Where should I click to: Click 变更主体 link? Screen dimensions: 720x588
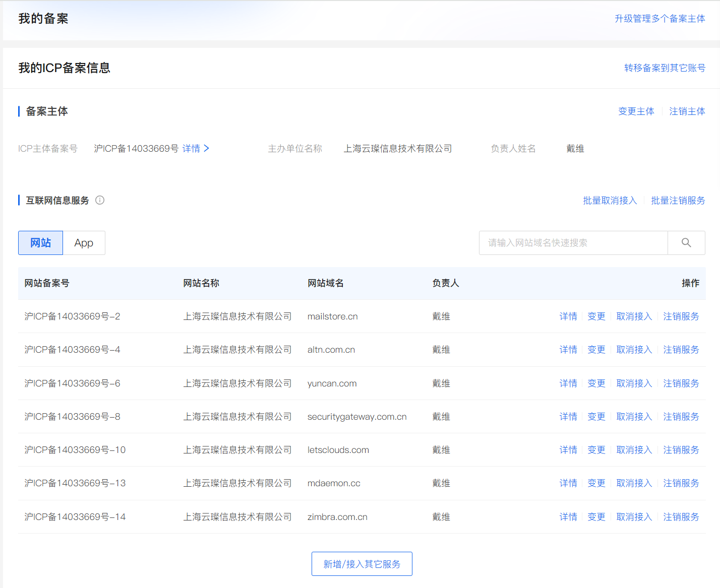coord(636,111)
